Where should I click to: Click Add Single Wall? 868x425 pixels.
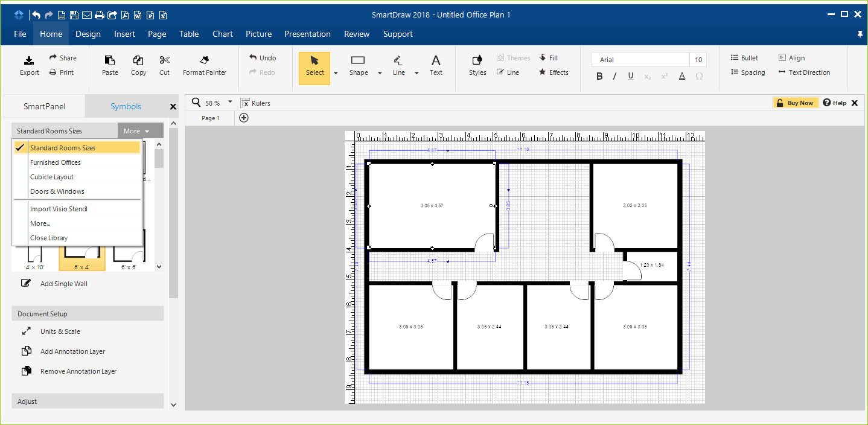click(x=63, y=284)
